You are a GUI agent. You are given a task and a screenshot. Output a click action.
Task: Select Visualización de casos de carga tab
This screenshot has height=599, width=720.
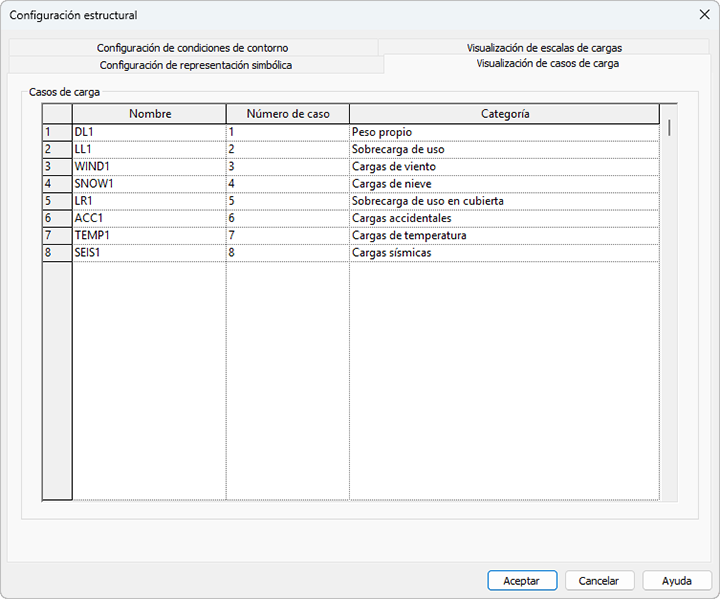pyautogui.click(x=547, y=63)
